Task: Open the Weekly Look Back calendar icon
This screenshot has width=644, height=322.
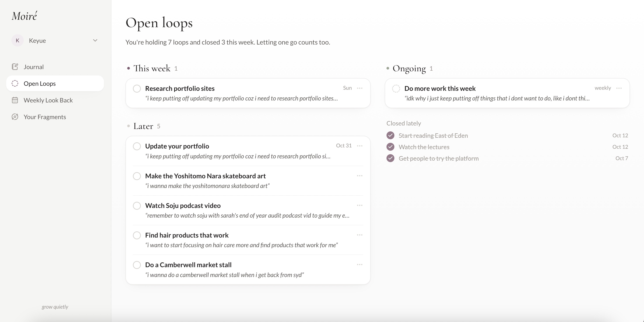Action: point(15,100)
